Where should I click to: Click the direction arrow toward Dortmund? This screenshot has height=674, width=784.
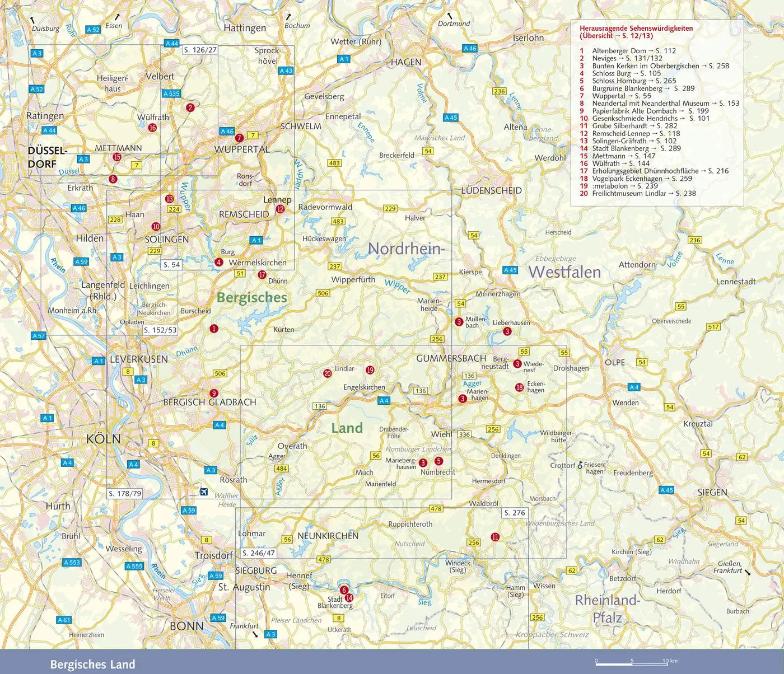point(449,16)
